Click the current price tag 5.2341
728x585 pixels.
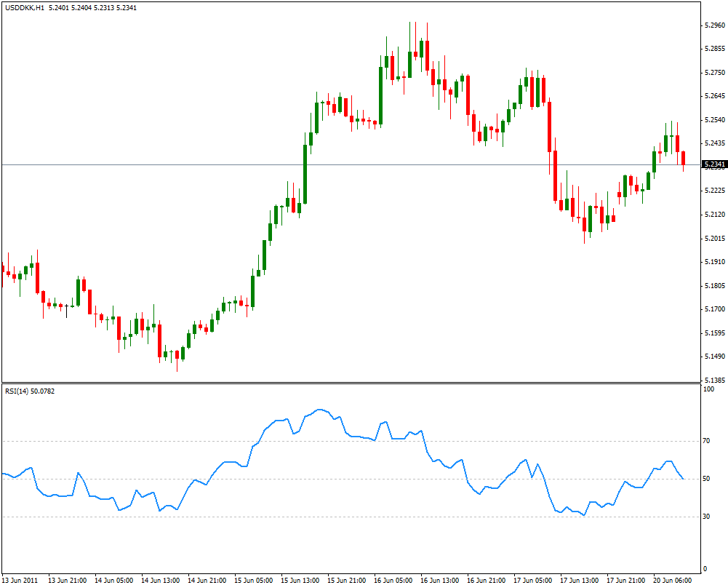[x=714, y=164]
